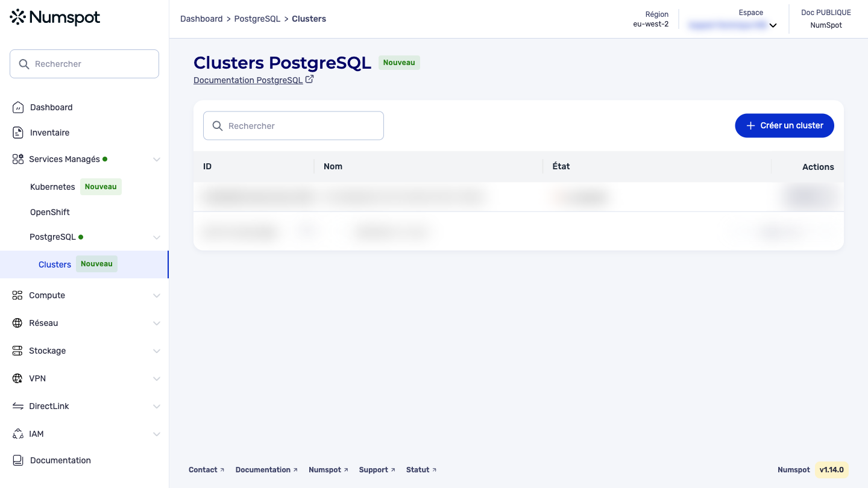This screenshot has height=488, width=868.
Task: Focus the sidebar Rechercher field
Action: coord(84,64)
